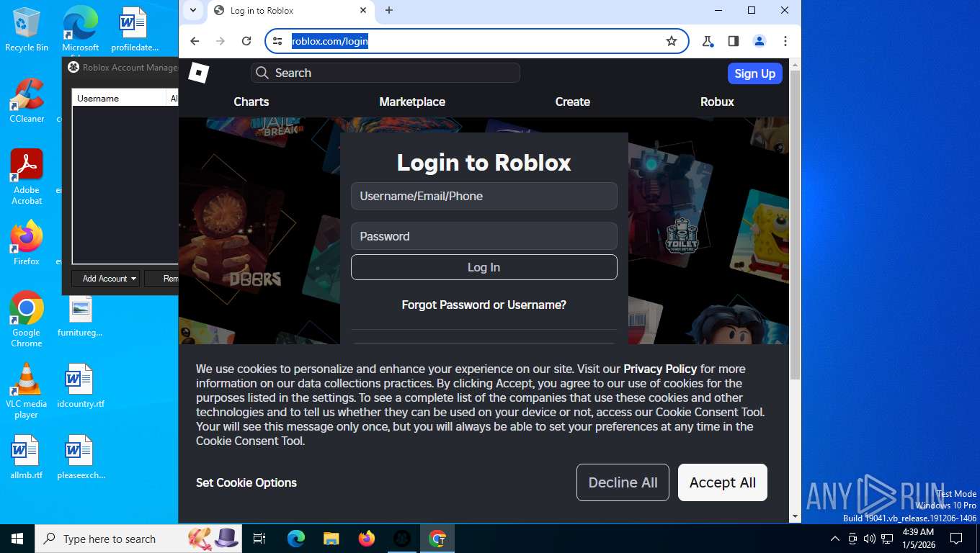This screenshot has height=553, width=980.
Task: Toggle Chrome side panel icon
Action: 734,41
